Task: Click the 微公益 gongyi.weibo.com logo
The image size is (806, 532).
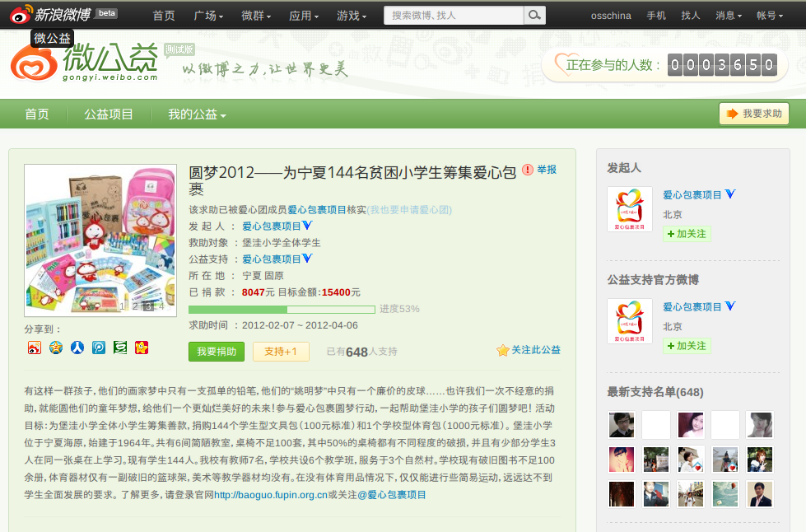Action: pos(84,63)
